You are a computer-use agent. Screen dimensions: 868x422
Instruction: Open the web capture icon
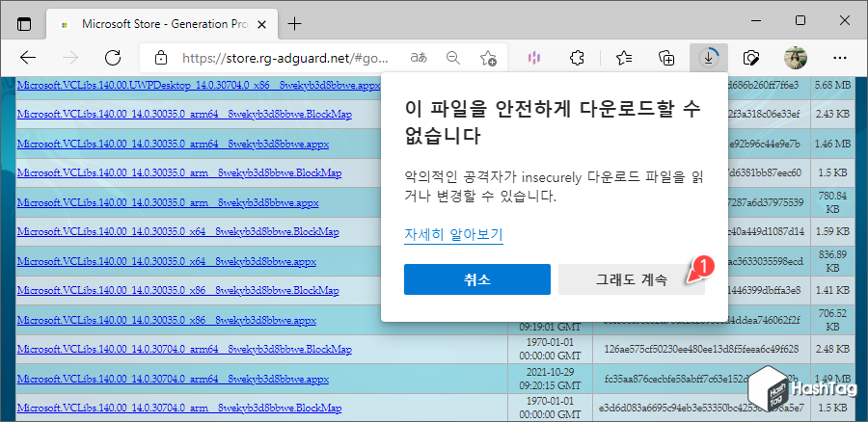[x=751, y=58]
